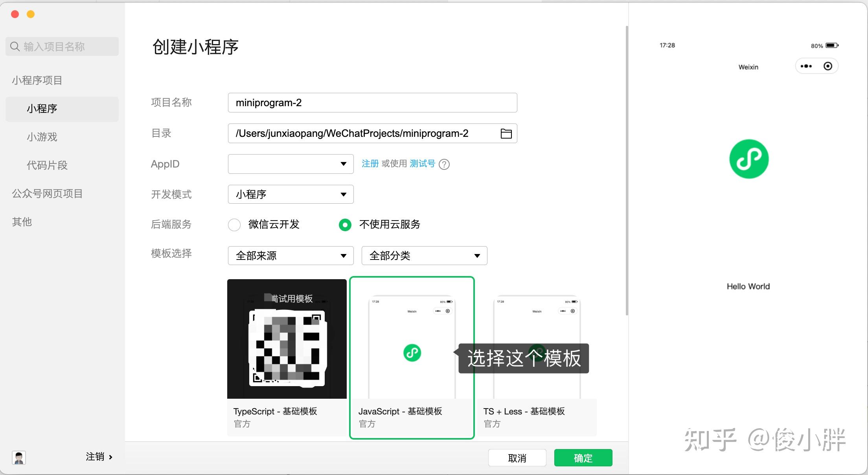Viewport: 868px width, 475px height.
Task: Click the 输入项目名称 search field
Action: pos(62,46)
